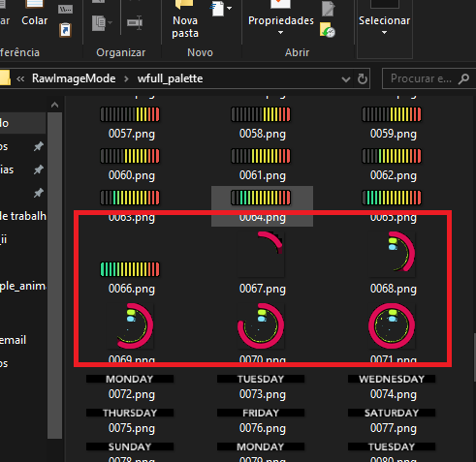The height and width of the screenshot is (462, 476).
Task: Select the 0063.png bar image
Action: (130, 198)
